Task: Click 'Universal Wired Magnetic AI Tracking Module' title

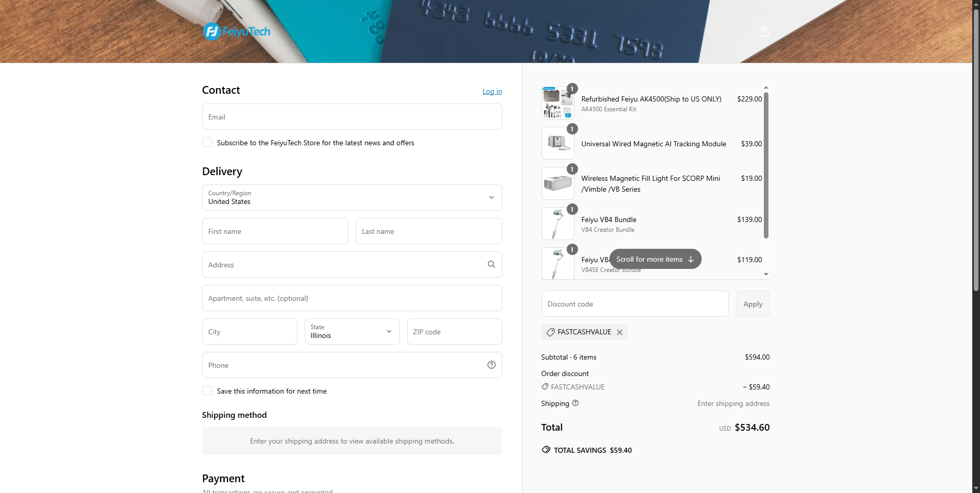Action: tap(654, 144)
